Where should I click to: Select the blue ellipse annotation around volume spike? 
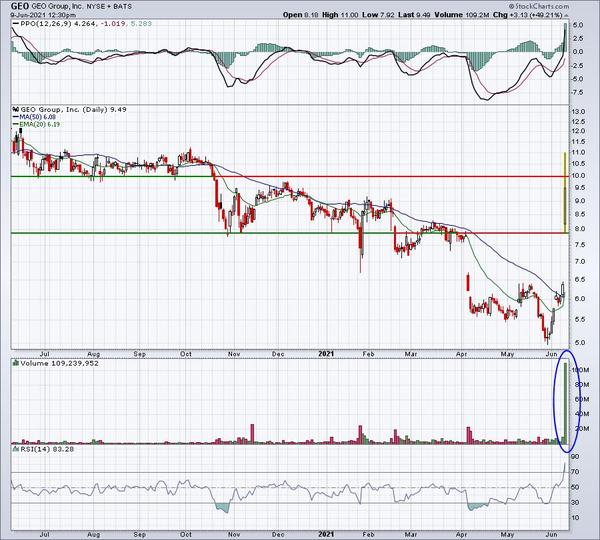click(565, 395)
